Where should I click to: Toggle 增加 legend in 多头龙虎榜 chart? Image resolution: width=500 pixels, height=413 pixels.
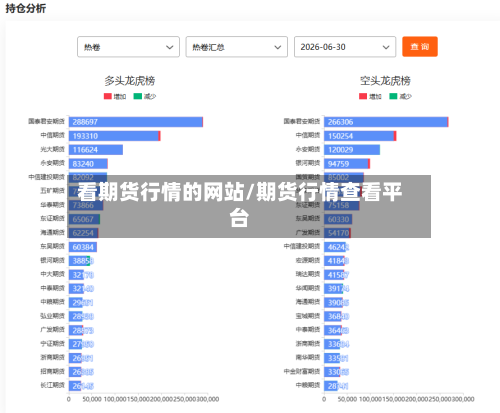[x=115, y=96]
